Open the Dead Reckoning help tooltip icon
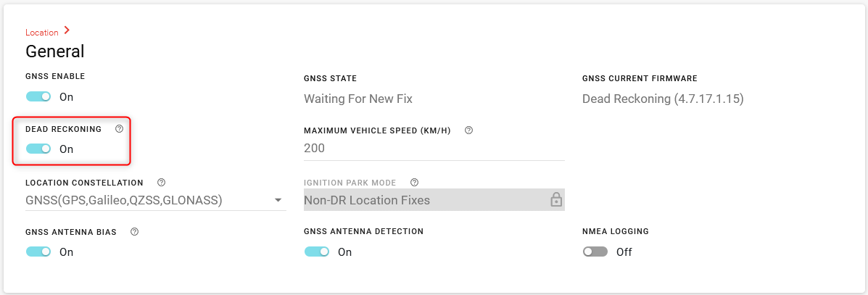This screenshot has height=295, width=868. [x=120, y=129]
